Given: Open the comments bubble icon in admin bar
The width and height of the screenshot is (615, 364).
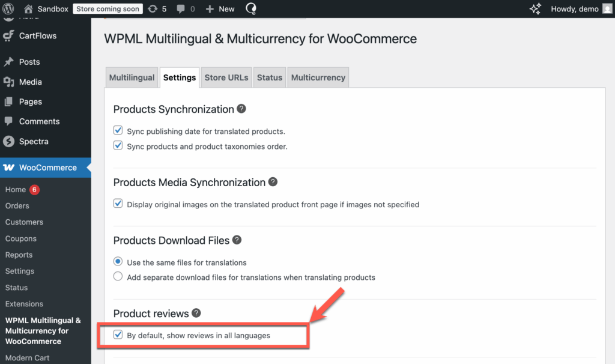Looking at the screenshot, I should tap(182, 8).
